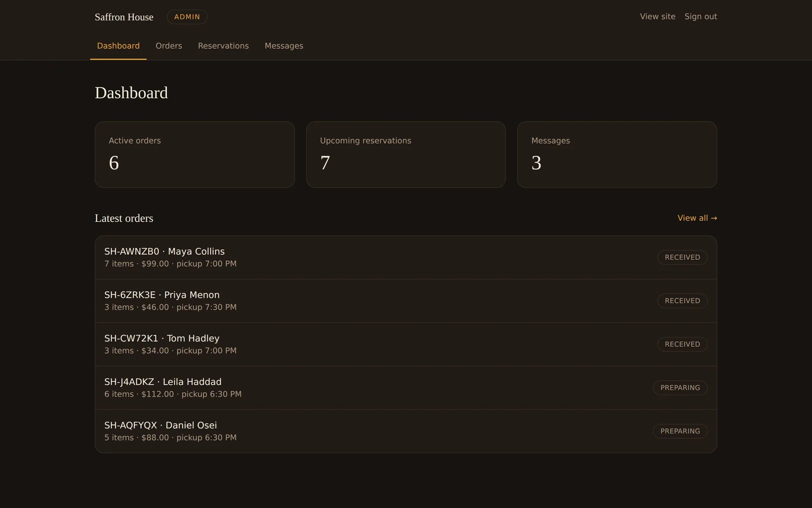Open the Upcoming reservations card
This screenshot has width=812, height=508.
[x=406, y=155]
